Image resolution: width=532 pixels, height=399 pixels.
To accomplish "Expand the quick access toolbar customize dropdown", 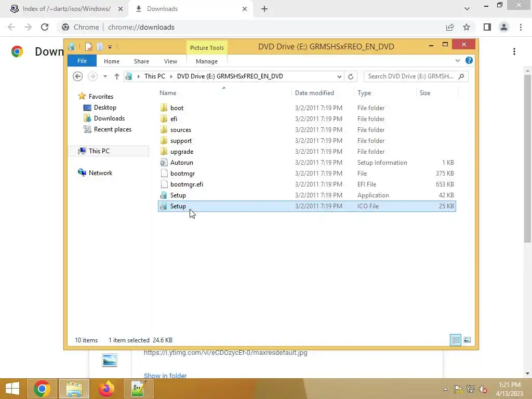I will tap(110, 47).
